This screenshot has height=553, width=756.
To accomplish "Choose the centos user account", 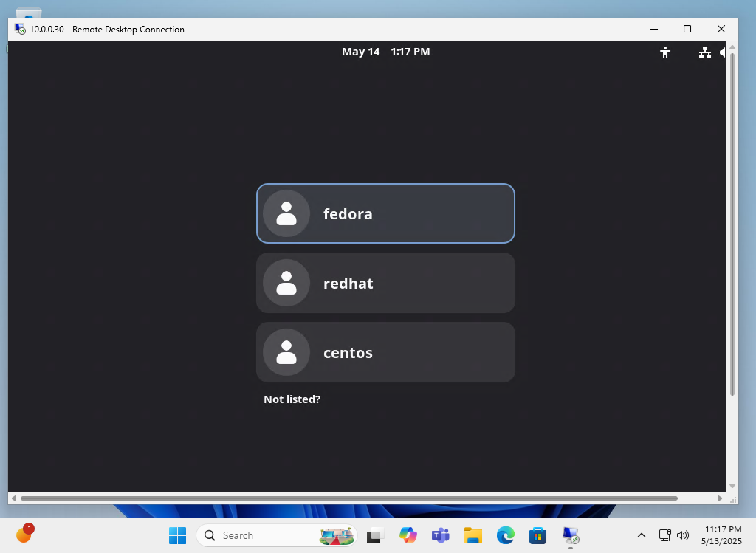I will [x=385, y=352].
